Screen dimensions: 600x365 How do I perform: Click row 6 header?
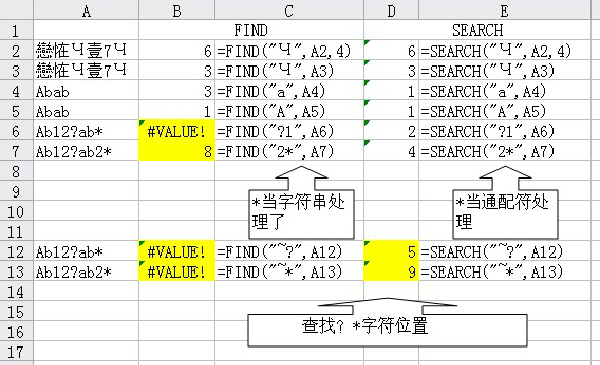point(16,131)
